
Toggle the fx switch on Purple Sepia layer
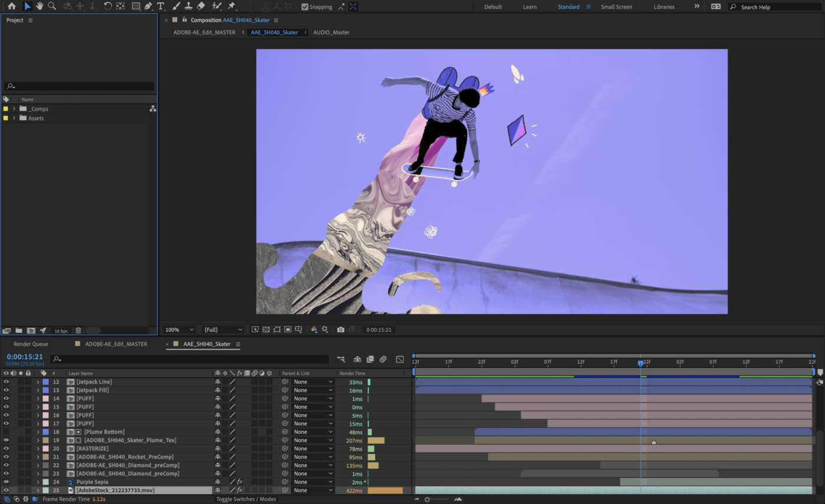[240, 482]
